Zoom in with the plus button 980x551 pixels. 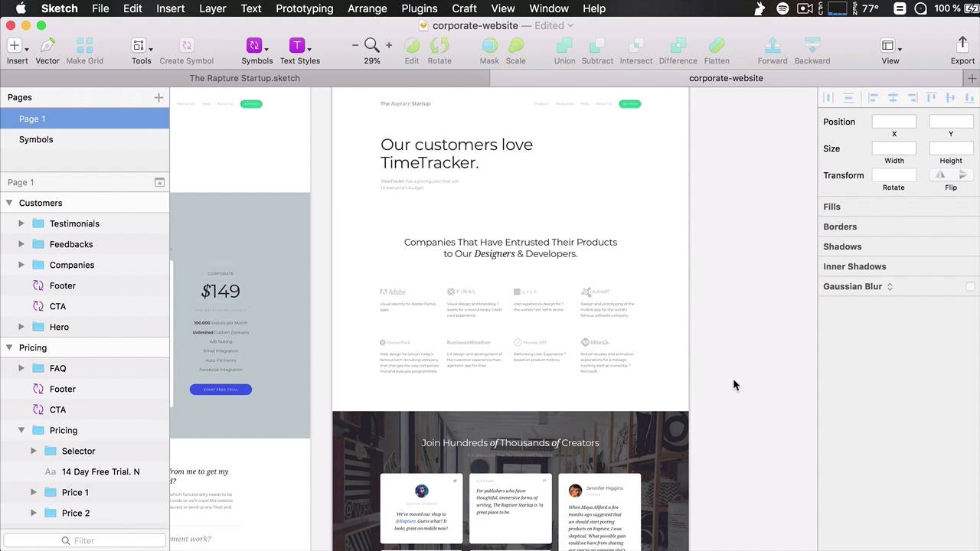389,45
